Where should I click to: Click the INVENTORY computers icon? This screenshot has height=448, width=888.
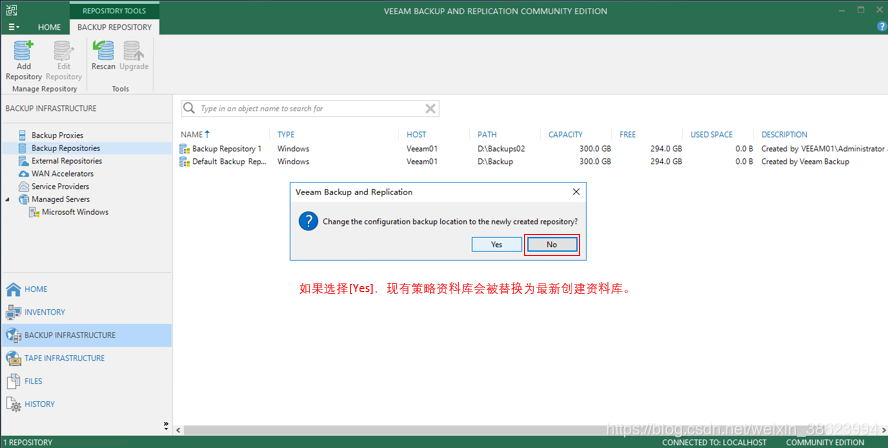coord(14,312)
